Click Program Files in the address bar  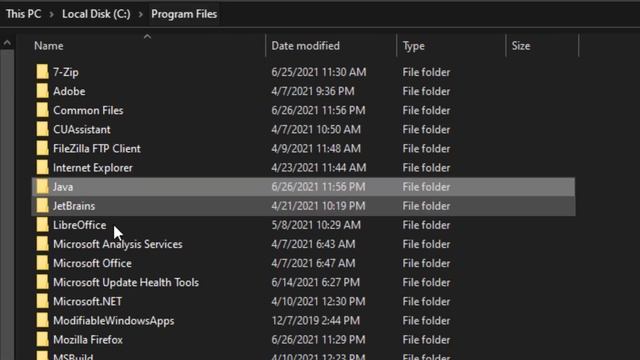[184, 14]
